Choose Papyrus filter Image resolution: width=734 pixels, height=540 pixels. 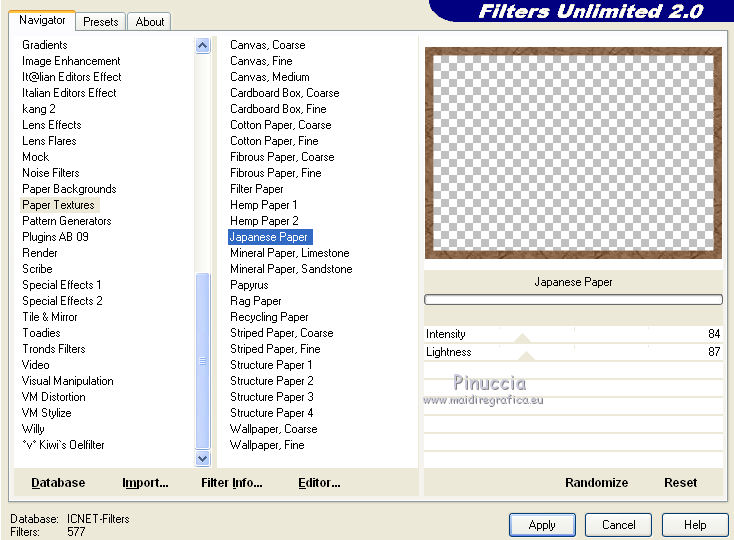pos(250,285)
